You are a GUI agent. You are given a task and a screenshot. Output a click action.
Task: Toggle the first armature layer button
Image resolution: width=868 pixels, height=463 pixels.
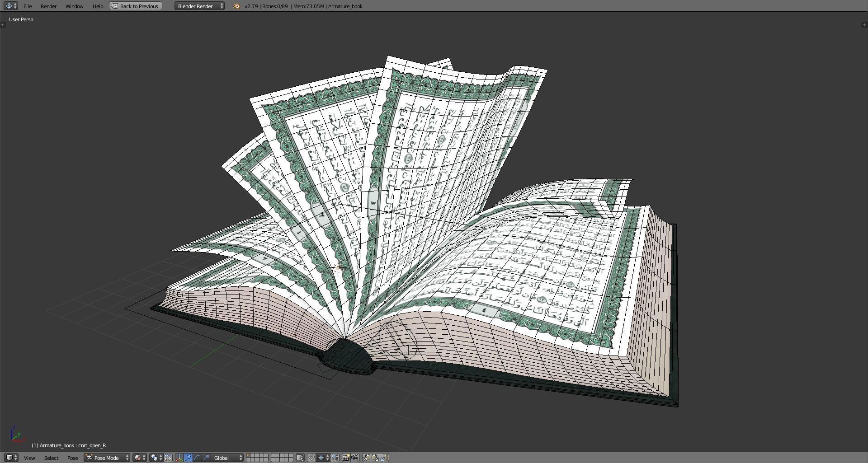pyautogui.click(x=248, y=455)
